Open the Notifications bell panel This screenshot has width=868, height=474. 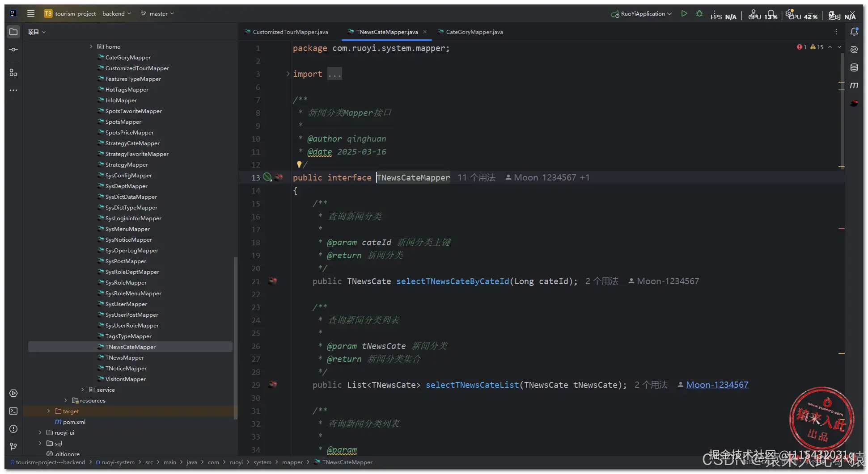(x=854, y=32)
